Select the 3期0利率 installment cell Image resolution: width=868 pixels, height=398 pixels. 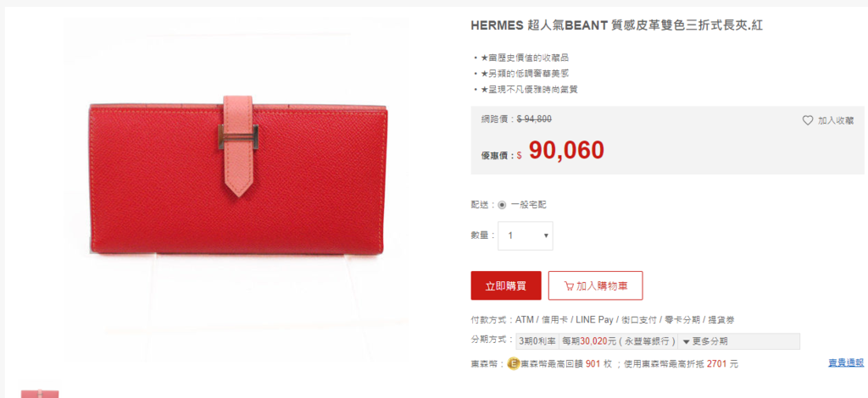tap(537, 341)
